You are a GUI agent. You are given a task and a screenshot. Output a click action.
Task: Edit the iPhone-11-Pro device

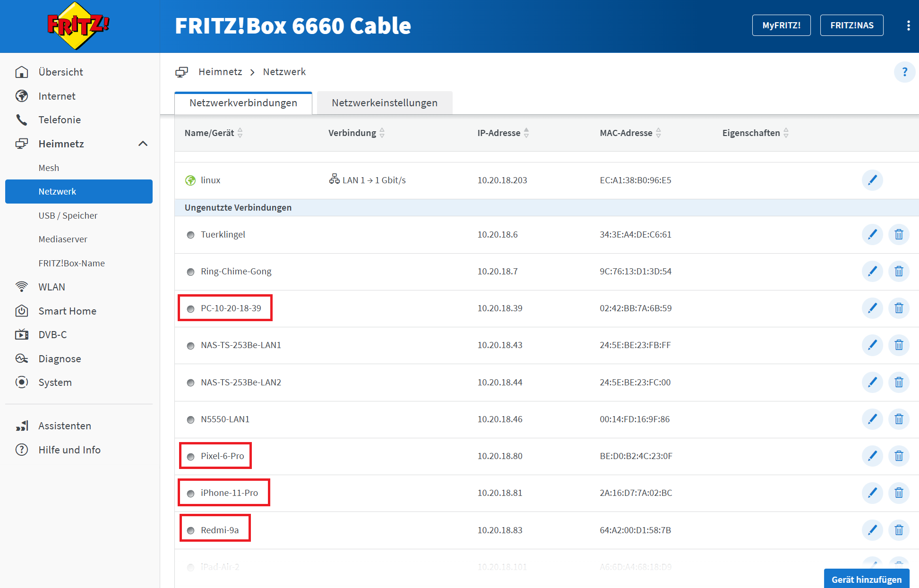872,493
